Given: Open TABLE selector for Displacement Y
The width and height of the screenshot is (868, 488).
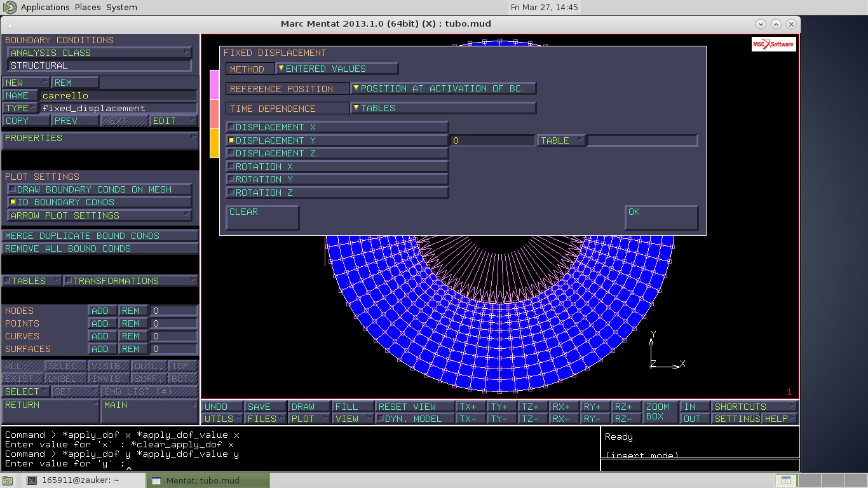Looking at the screenshot, I should [562, 140].
